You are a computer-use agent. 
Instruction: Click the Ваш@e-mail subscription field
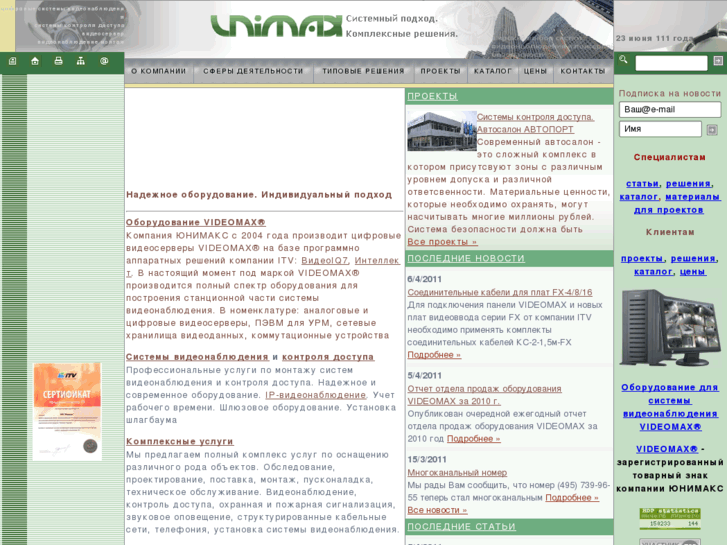[x=670, y=109]
